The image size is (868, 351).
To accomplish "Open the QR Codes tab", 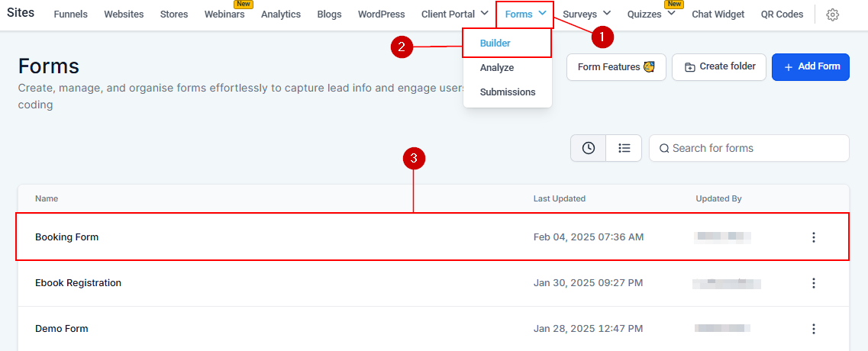I will [x=782, y=14].
